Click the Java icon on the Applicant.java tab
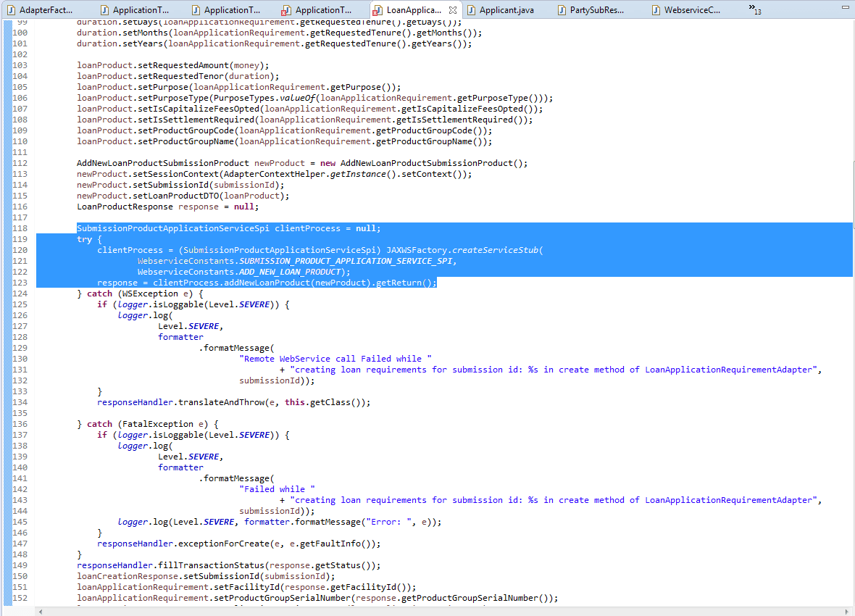 coord(472,9)
